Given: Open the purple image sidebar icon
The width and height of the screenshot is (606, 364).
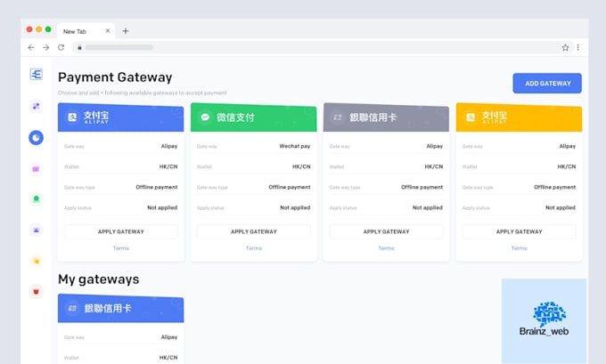Looking at the screenshot, I should coord(36,230).
